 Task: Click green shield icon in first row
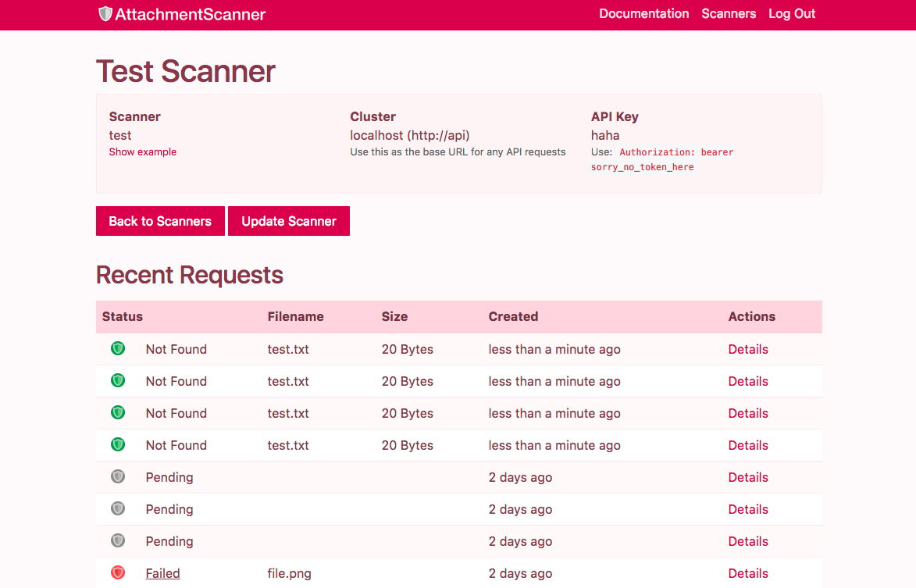118,348
